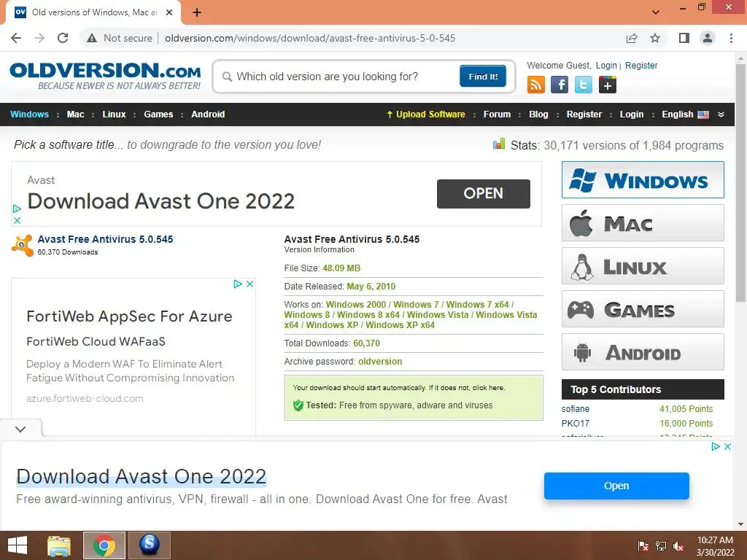Click Register link near Welcome Guest

tap(641, 66)
